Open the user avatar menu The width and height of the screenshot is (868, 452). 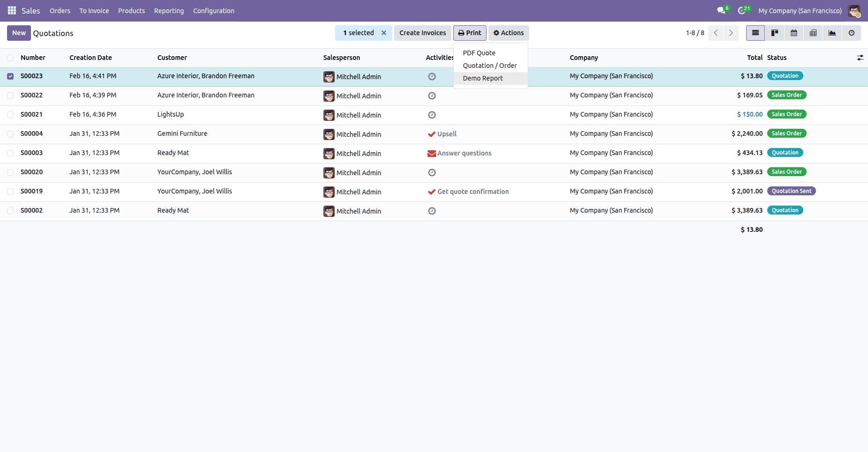point(854,10)
